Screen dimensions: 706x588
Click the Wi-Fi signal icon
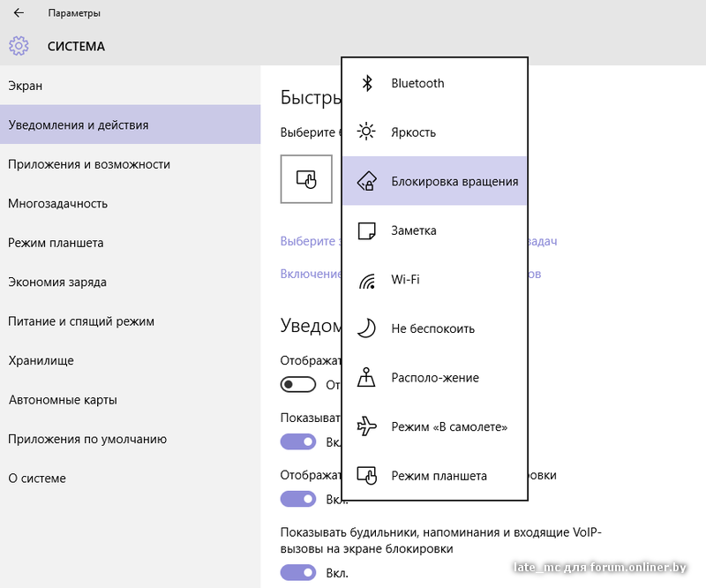coord(366,280)
